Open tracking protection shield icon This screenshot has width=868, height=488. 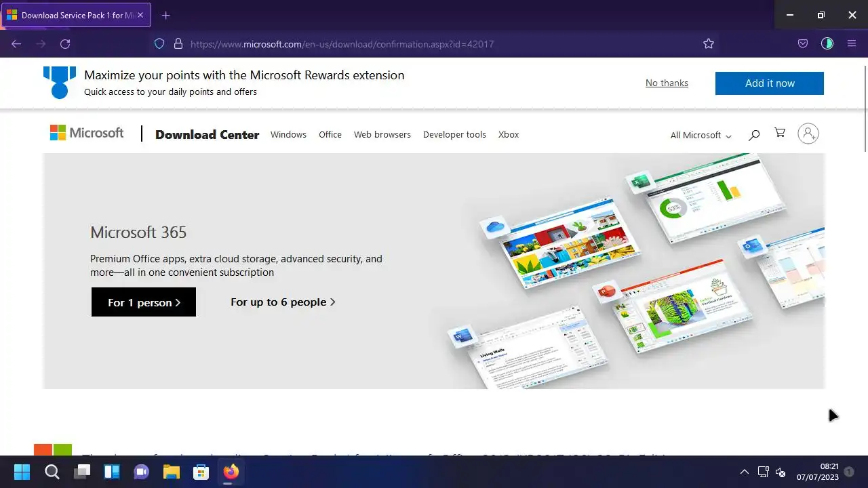(159, 43)
